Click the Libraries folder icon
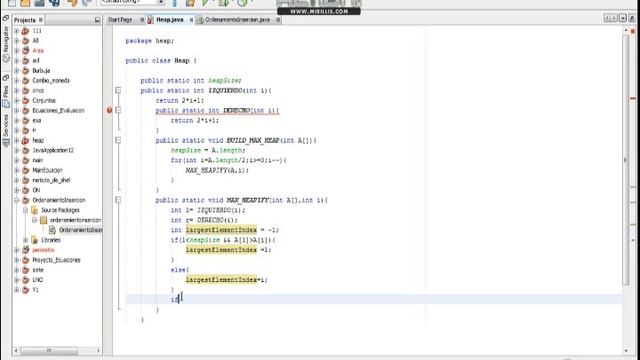640x360 pixels. coord(34,240)
